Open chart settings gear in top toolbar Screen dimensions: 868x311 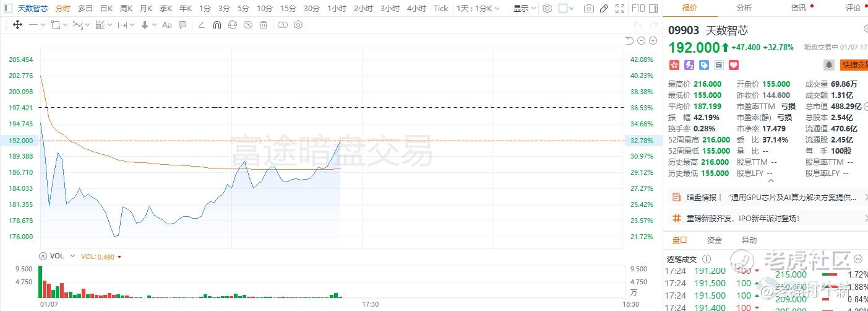point(547,8)
